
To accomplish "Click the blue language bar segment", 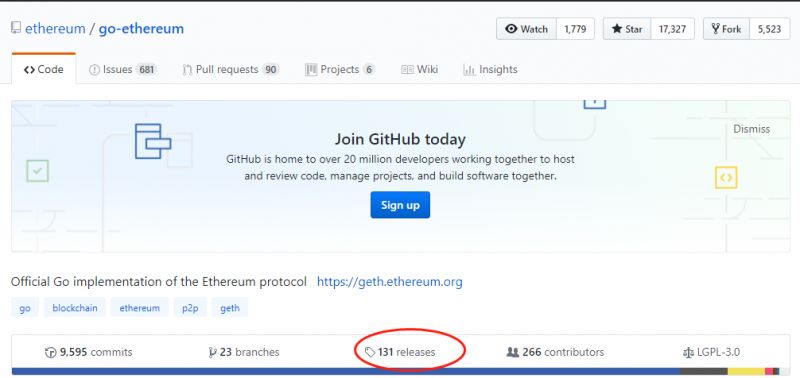I will coord(346,371).
